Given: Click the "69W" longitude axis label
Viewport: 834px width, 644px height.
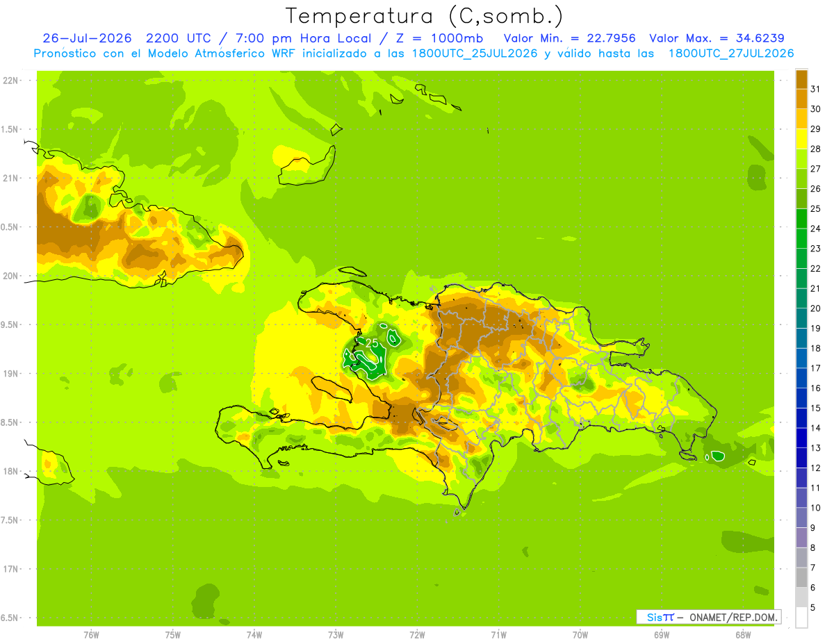Looking at the screenshot, I should (x=662, y=635).
